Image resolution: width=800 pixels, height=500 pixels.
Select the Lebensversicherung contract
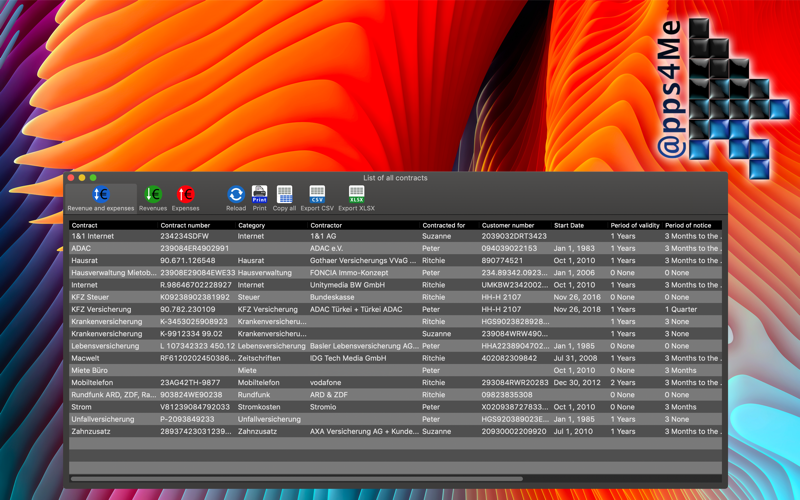395,346
